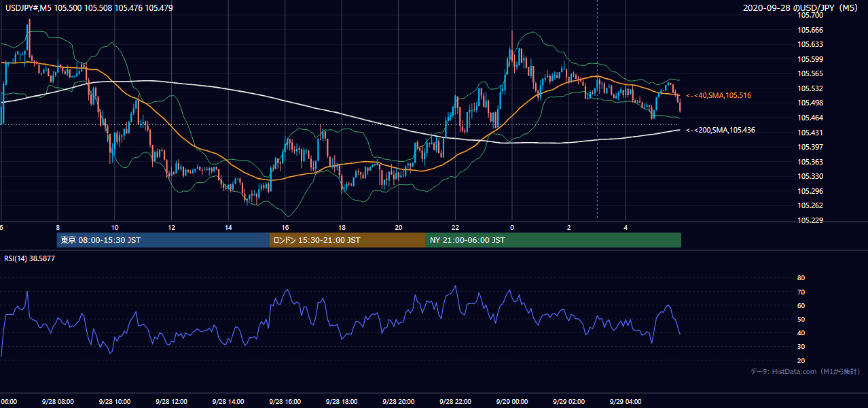Click the 9/29 04:00 time axis label
Image resolution: width=868 pixels, height=408 pixels.
point(624,402)
